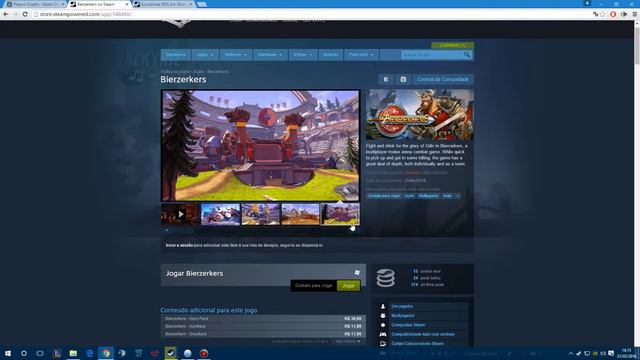640x360 pixels.
Task: Click the store search magnifier icon
Action: (x=467, y=55)
